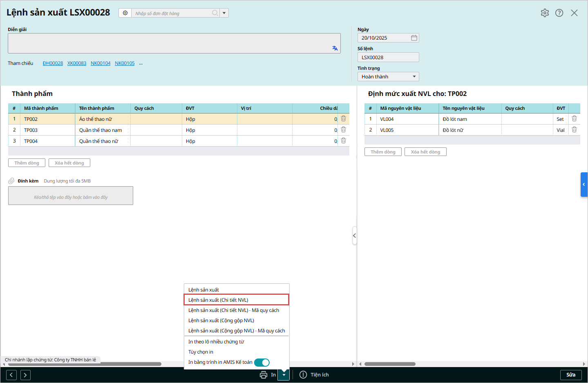Delete the TP002 row with trash icon

(343, 119)
